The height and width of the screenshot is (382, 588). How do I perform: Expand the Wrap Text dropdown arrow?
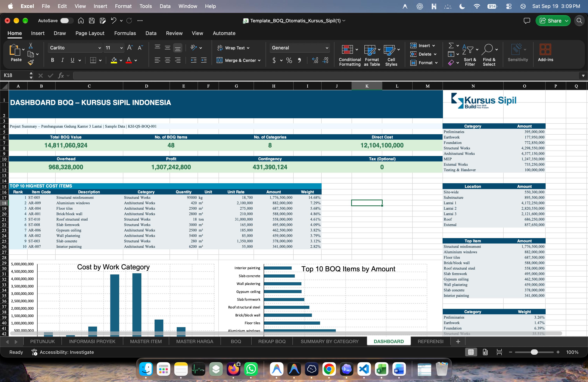click(248, 48)
